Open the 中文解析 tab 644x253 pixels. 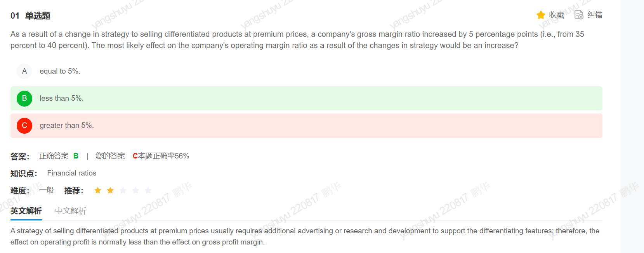pyautogui.click(x=71, y=211)
